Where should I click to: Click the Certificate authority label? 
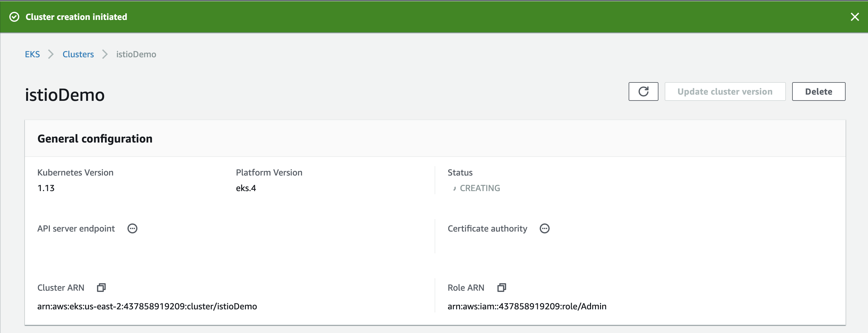[487, 228]
